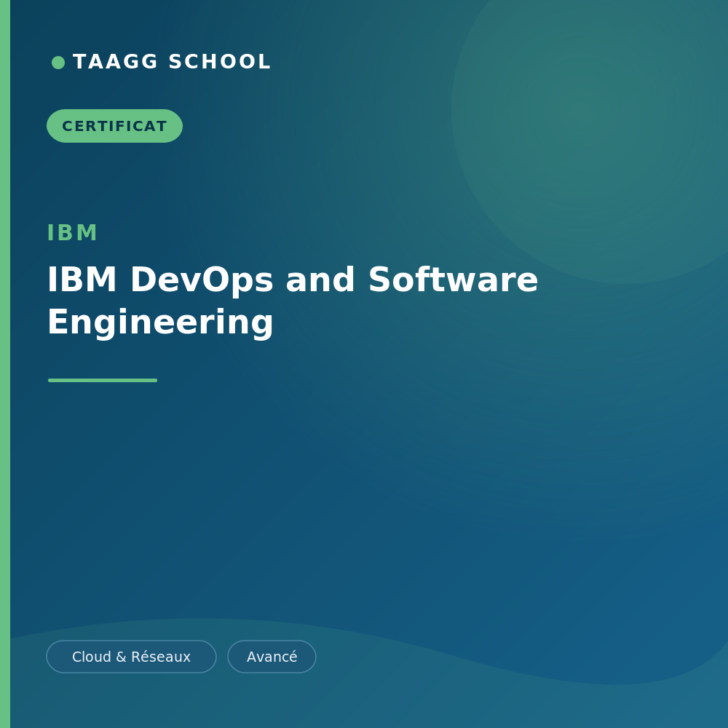The image size is (728, 728).
Task: Click the green dot logo beside TAAGG SCHOOL
Action: pos(58,62)
